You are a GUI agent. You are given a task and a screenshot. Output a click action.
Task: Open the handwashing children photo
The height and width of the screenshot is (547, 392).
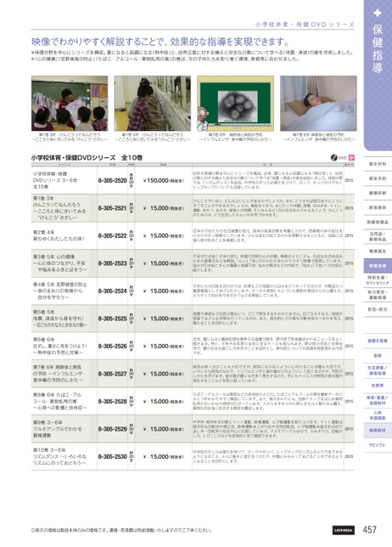click(152, 104)
